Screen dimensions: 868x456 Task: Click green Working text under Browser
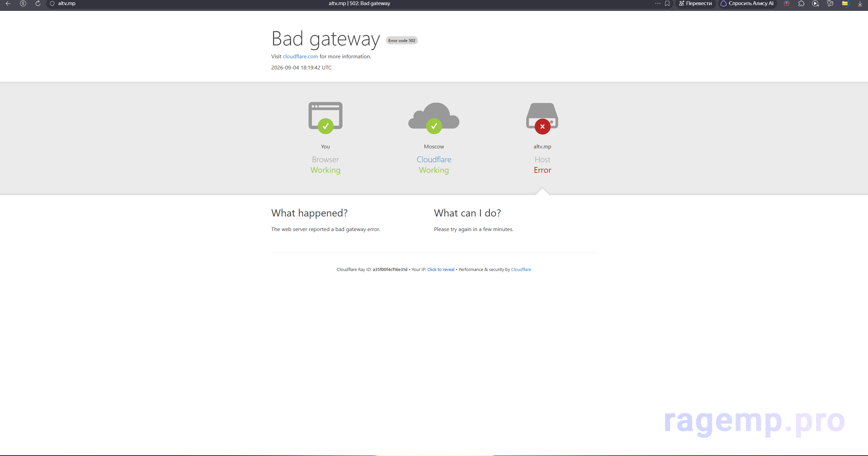pos(325,170)
